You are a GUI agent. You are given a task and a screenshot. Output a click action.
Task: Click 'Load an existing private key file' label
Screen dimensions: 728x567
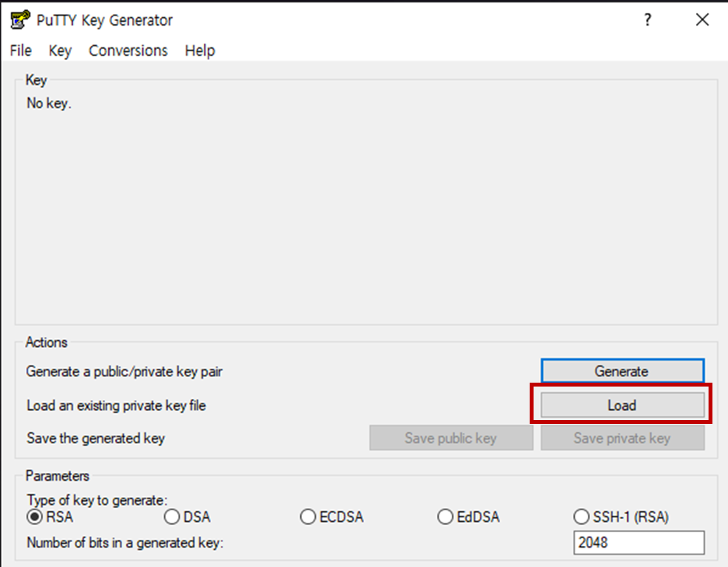[x=116, y=405]
